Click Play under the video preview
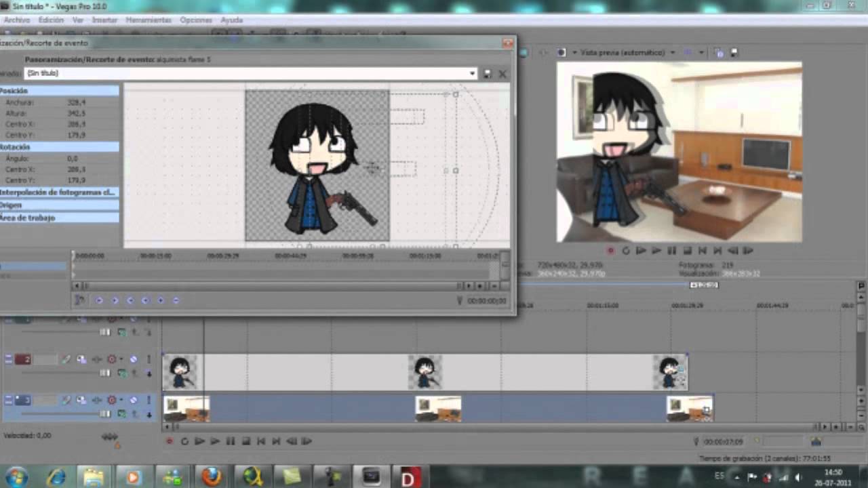 click(x=656, y=251)
